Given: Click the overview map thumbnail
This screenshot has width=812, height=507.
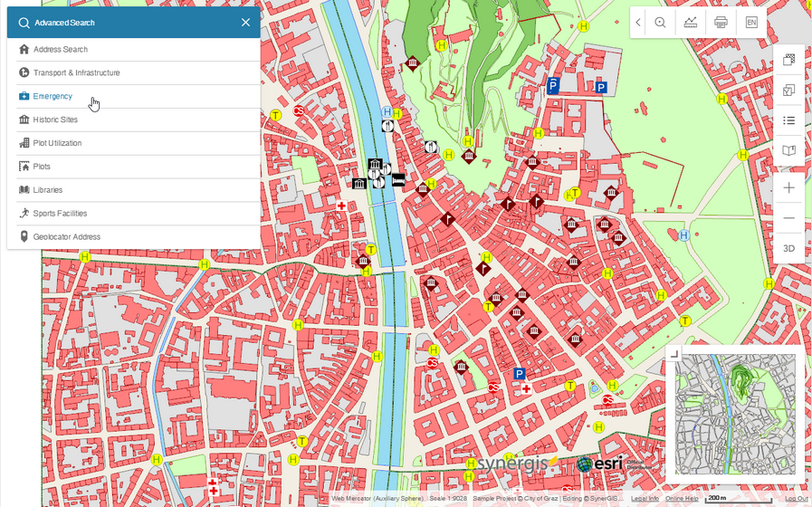Looking at the screenshot, I should (x=736, y=415).
